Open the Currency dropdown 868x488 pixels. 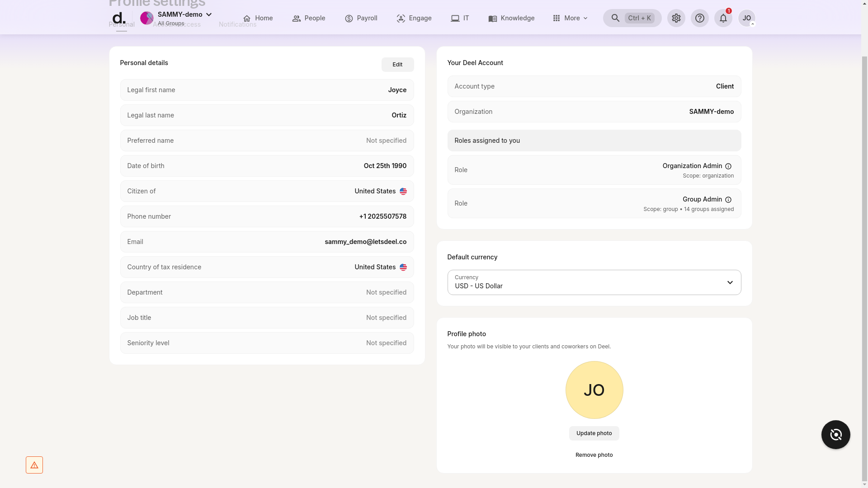pyautogui.click(x=594, y=282)
